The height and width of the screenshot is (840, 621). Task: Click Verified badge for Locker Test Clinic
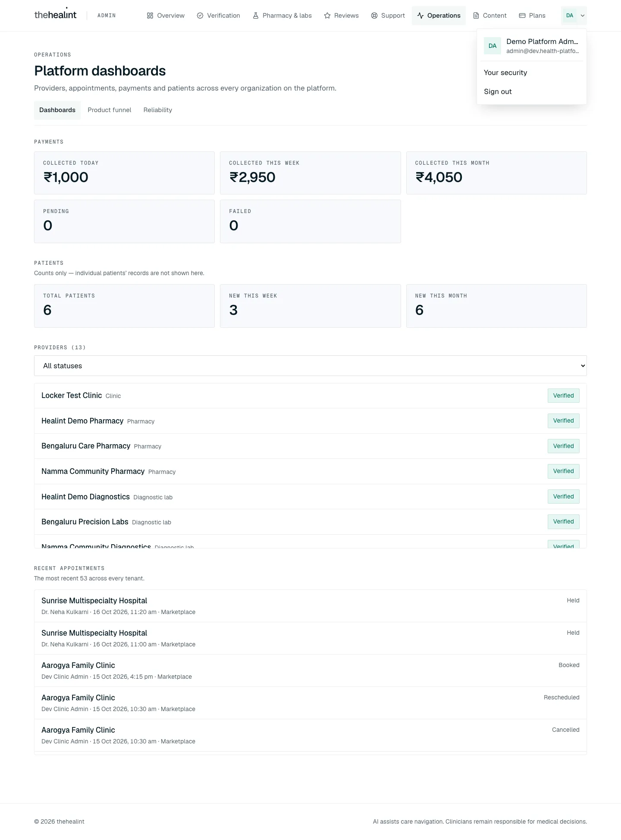[563, 395]
